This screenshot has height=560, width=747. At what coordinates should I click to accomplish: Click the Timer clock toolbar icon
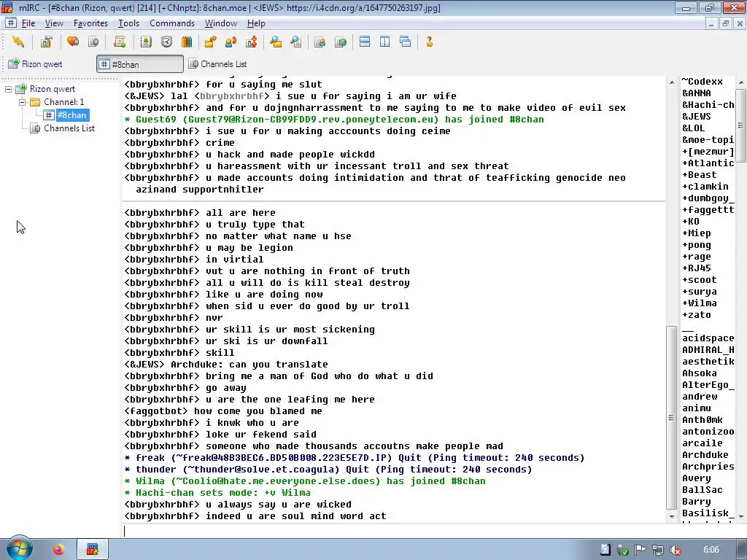click(166, 42)
